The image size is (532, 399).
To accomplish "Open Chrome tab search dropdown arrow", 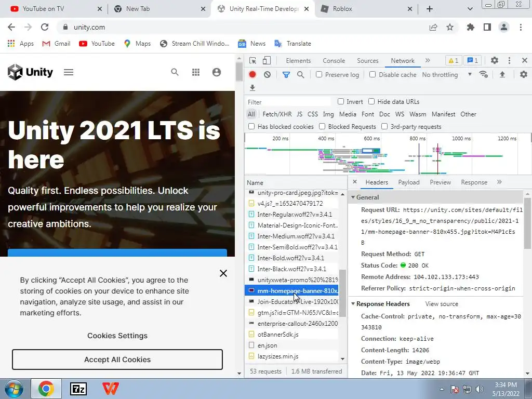I will coord(470,9).
